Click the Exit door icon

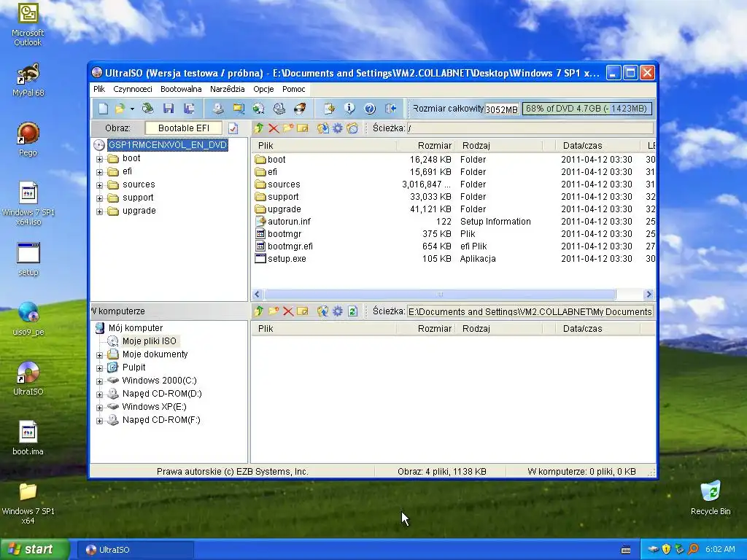[391, 109]
